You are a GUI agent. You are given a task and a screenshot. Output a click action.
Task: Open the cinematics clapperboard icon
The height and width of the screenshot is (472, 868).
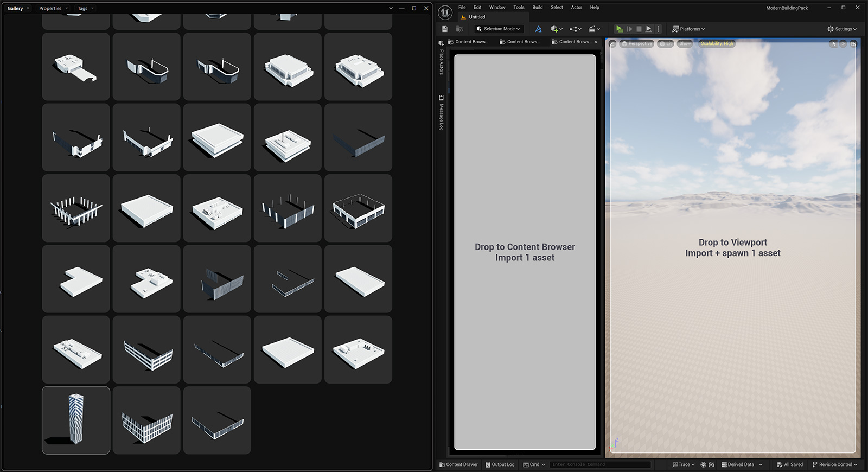[x=594, y=29]
